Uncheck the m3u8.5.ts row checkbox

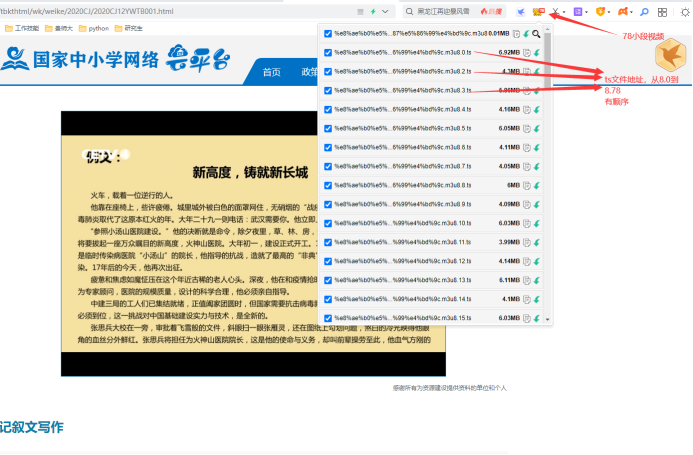point(328,129)
